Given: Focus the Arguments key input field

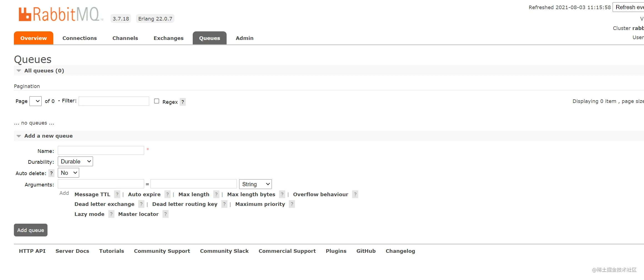Looking at the screenshot, I should point(101,184).
